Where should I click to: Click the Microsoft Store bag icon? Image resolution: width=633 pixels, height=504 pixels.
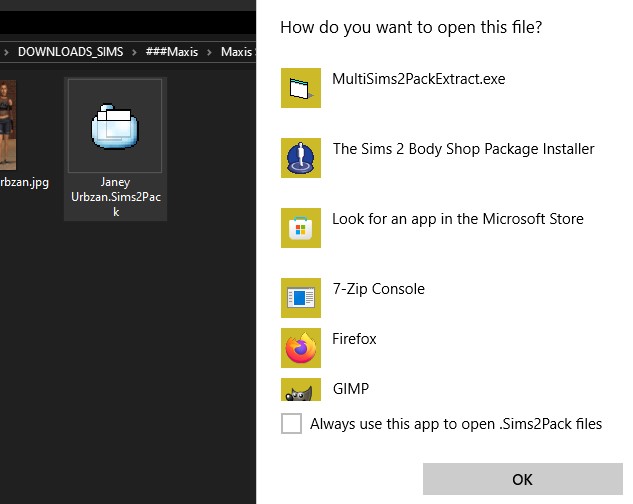pyautogui.click(x=301, y=228)
